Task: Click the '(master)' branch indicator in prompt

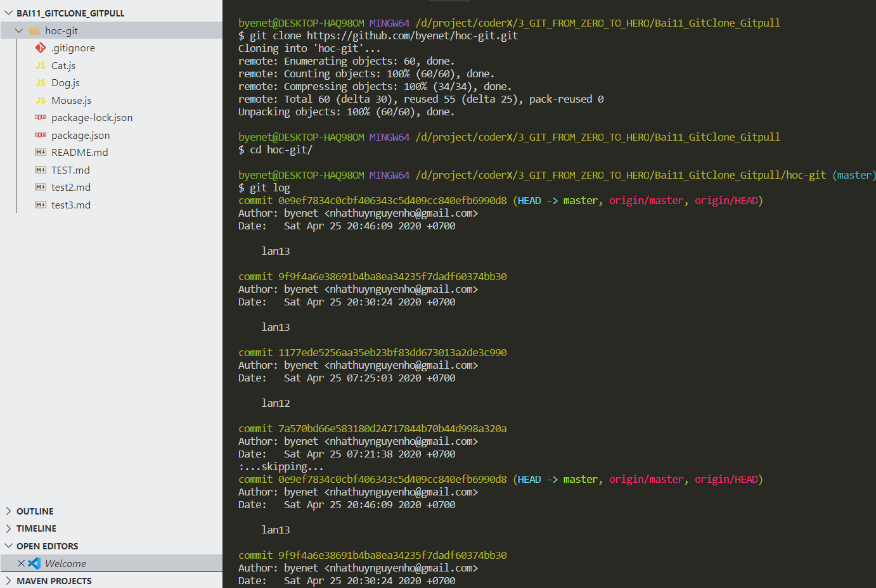Action: [854, 176]
